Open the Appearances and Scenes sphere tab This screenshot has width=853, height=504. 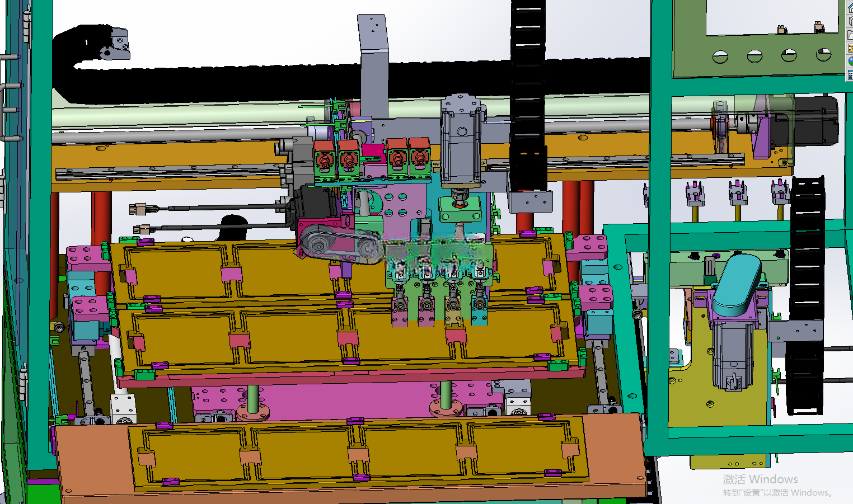click(x=850, y=62)
